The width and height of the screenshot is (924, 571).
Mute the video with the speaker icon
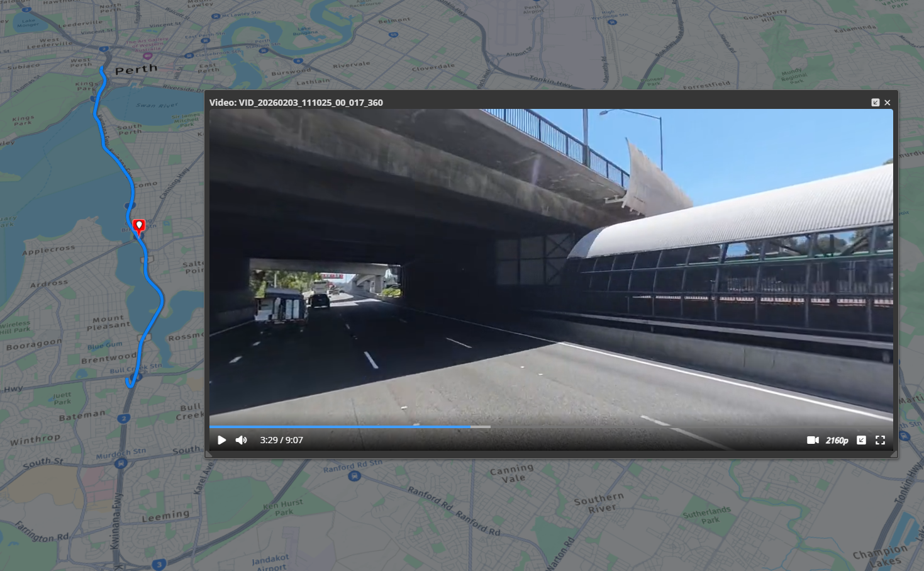click(241, 440)
